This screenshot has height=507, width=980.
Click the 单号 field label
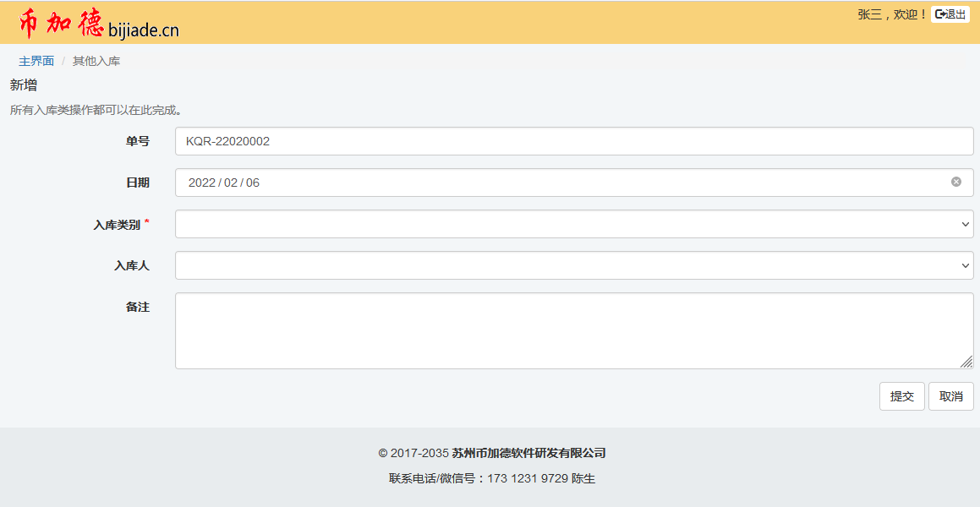point(137,141)
